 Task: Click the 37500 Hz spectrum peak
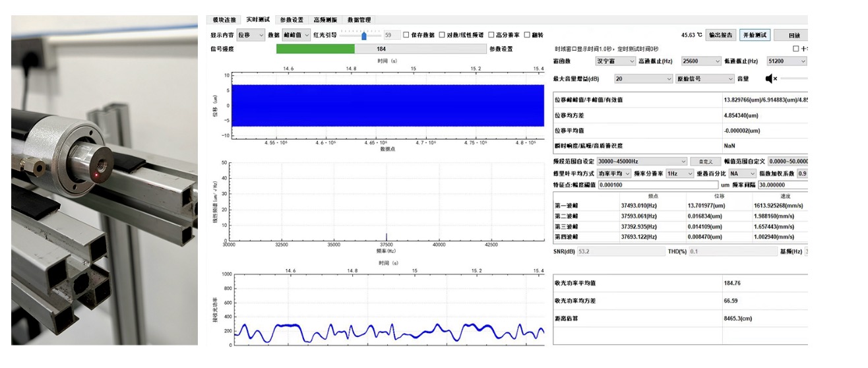coord(387,237)
